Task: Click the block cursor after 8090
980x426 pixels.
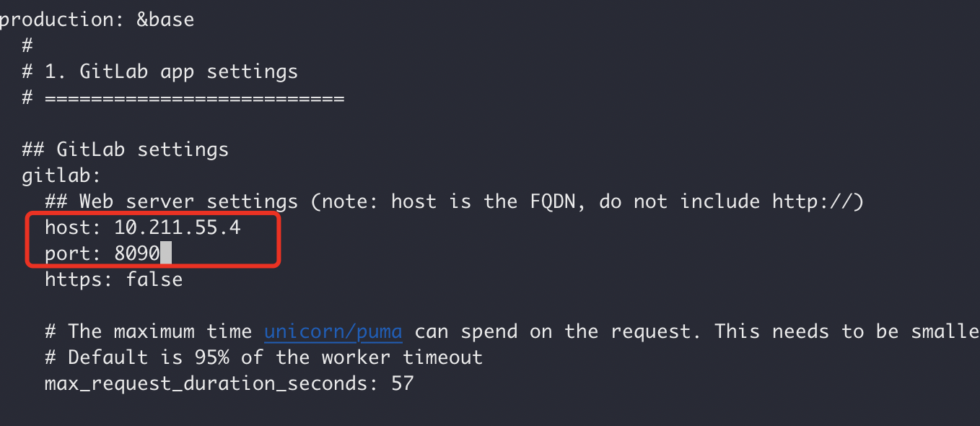Action: [x=166, y=254]
